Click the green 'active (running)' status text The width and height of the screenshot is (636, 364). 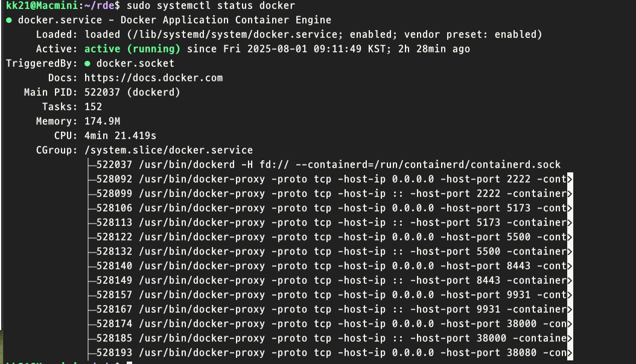pyautogui.click(x=132, y=49)
